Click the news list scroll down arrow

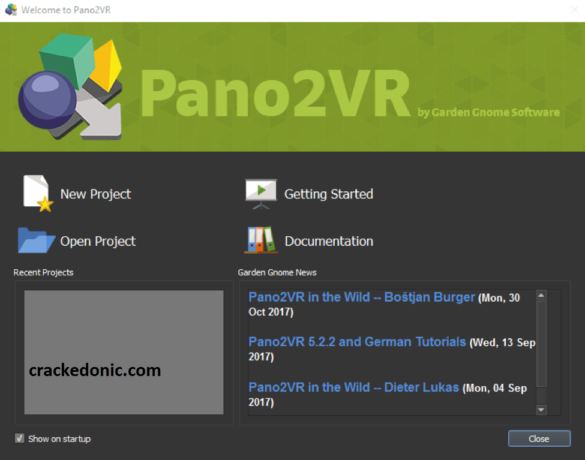(541, 410)
